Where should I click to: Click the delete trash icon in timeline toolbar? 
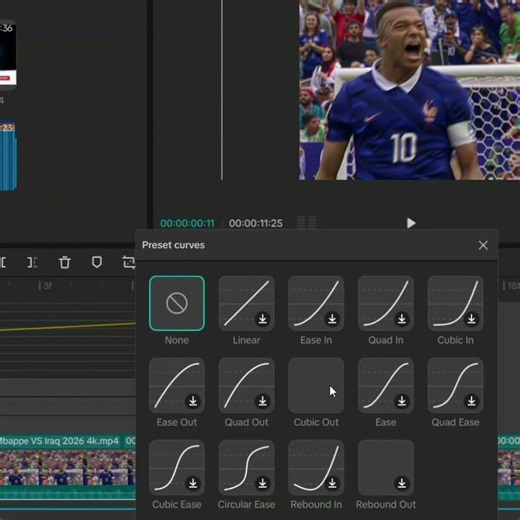tap(65, 262)
